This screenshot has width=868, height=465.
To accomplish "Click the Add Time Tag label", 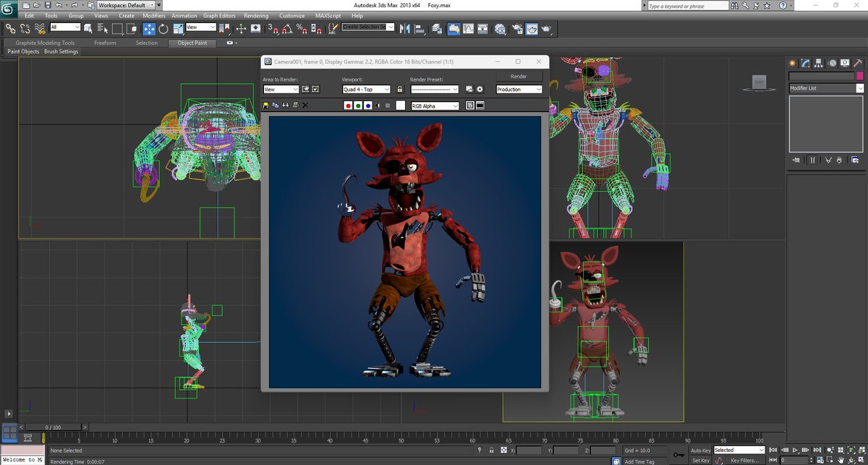I will tap(639, 461).
